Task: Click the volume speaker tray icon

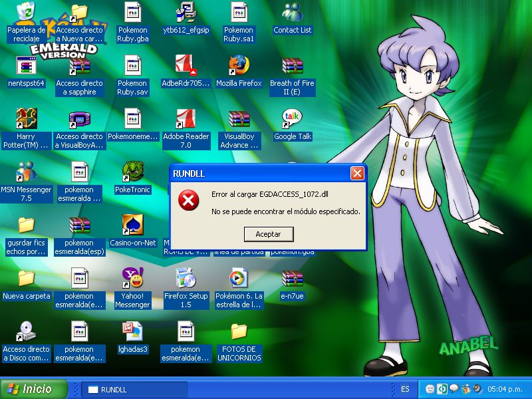Action: point(478,389)
